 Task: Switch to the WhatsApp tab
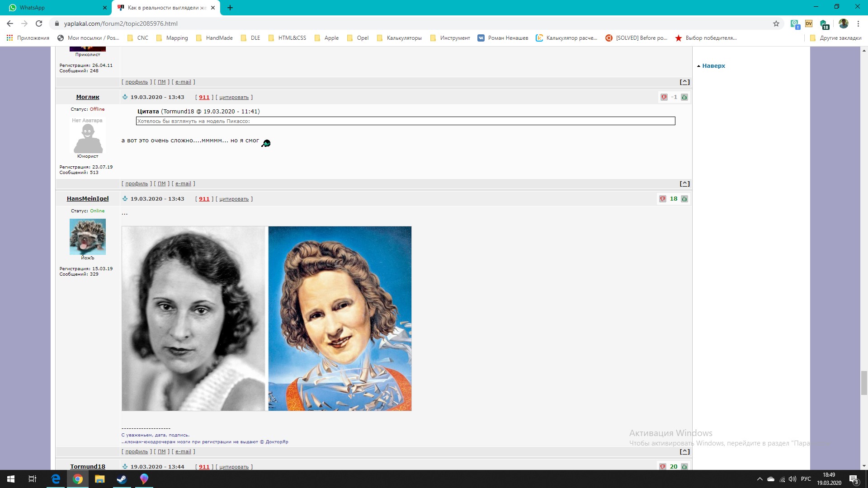coord(56,8)
